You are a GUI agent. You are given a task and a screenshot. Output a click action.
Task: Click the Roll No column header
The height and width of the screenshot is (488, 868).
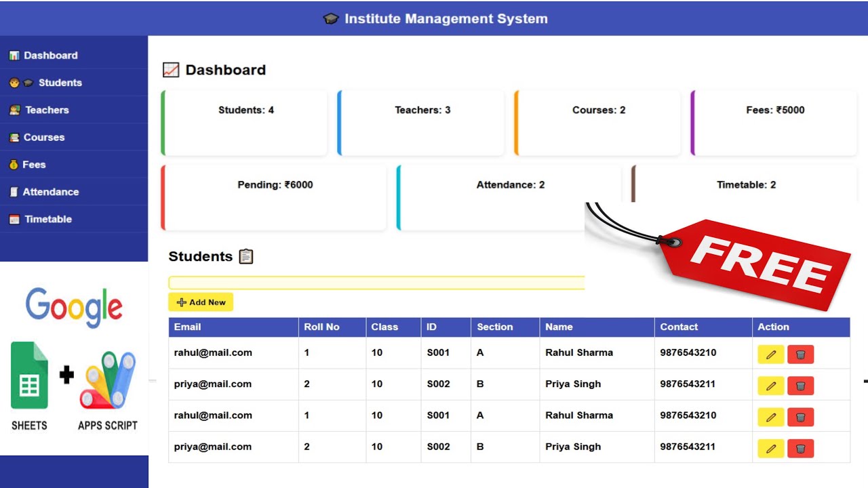332,327
